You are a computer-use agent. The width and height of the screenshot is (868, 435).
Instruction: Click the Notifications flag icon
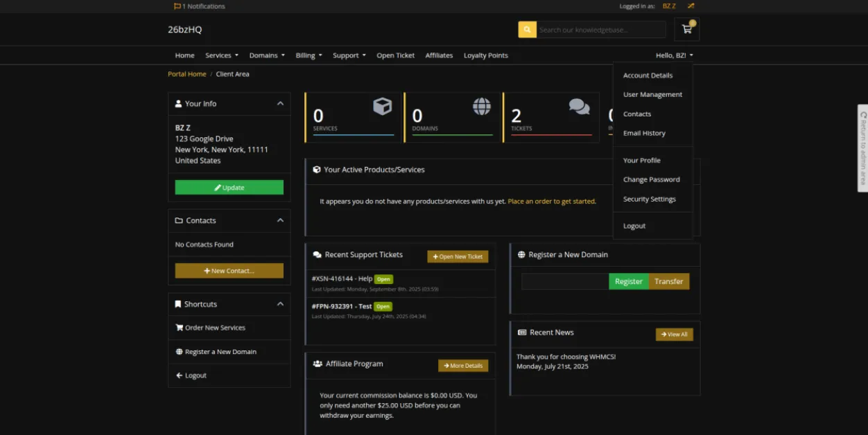(x=177, y=6)
